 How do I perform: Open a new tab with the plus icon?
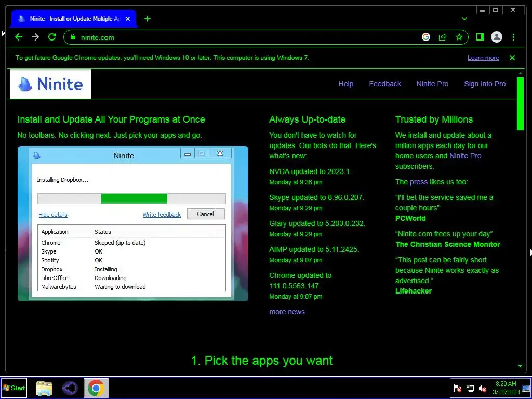[x=147, y=19]
